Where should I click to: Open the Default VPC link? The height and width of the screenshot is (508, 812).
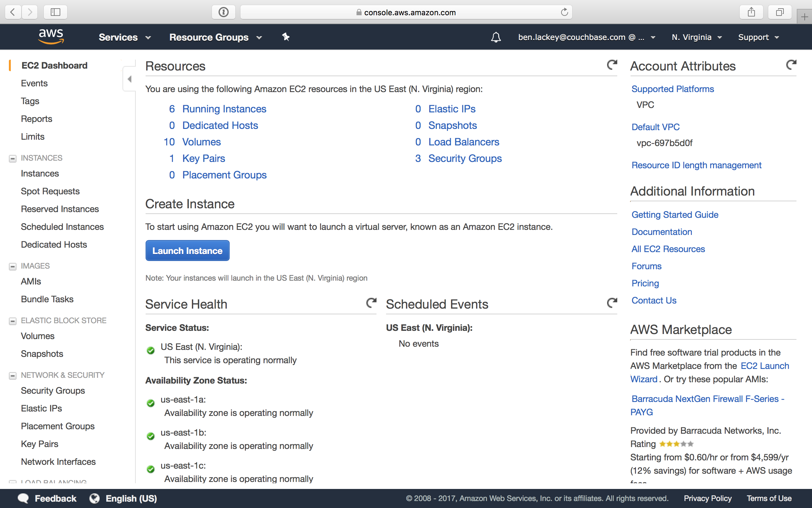pyautogui.click(x=655, y=127)
